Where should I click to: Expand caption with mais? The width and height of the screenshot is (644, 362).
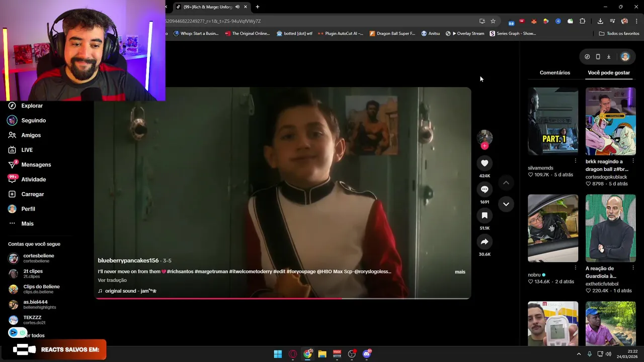click(460, 271)
